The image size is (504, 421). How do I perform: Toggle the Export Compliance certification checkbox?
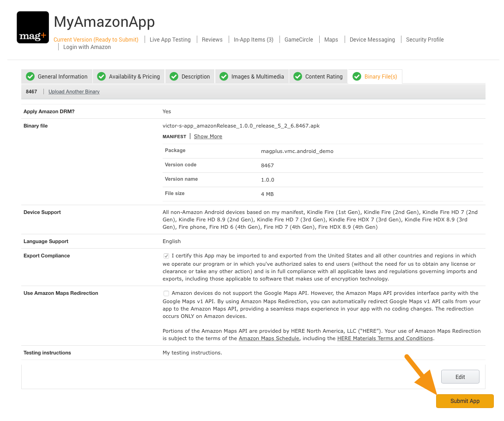tap(166, 256)
